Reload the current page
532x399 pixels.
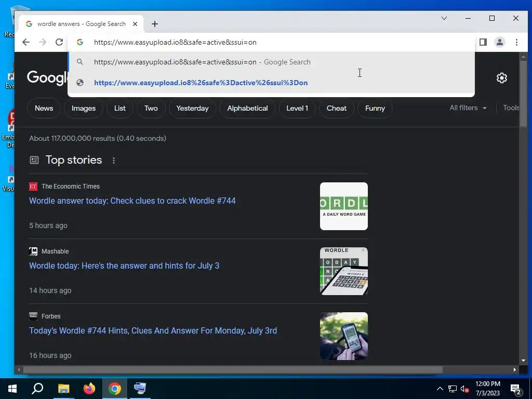click(59, 42)
